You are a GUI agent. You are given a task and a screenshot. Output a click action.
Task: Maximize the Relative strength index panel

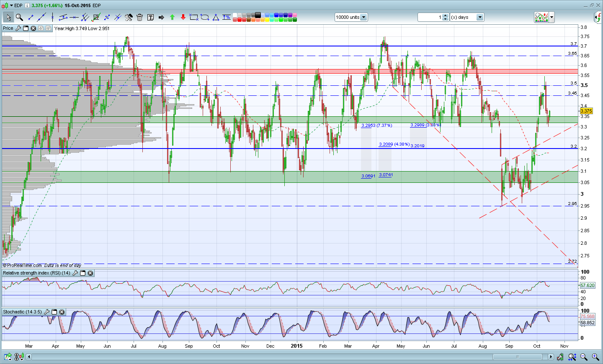[x=83, y=273]
